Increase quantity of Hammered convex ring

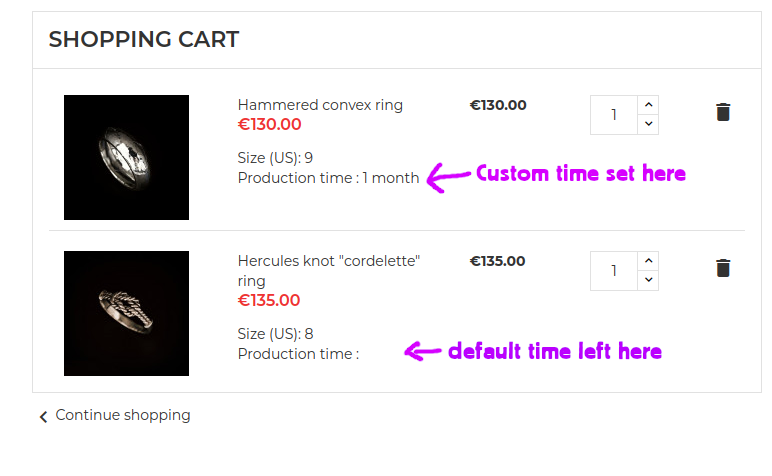pos(648,104)
